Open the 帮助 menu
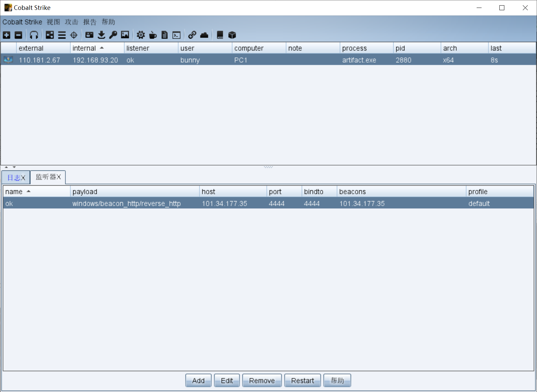The image size is (537, 392). point(108,22)
